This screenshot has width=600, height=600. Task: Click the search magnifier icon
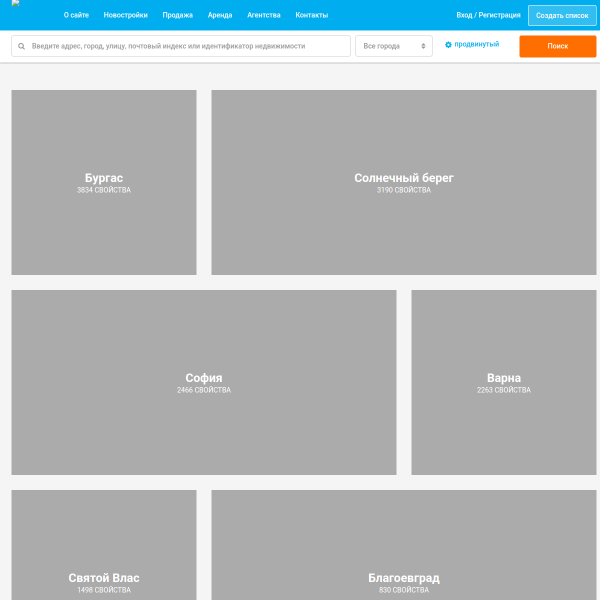(x=21, y=46)
